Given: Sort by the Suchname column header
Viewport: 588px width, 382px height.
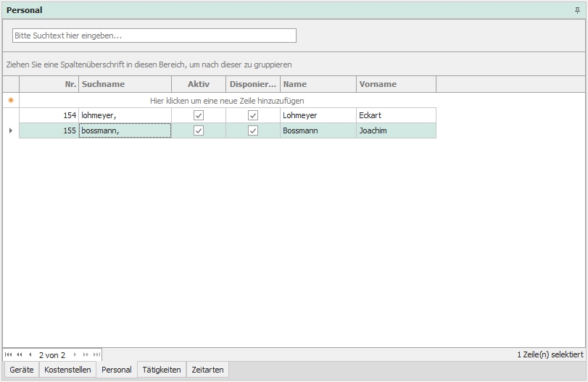Looking at the screenshot, I should click(125, 84).
